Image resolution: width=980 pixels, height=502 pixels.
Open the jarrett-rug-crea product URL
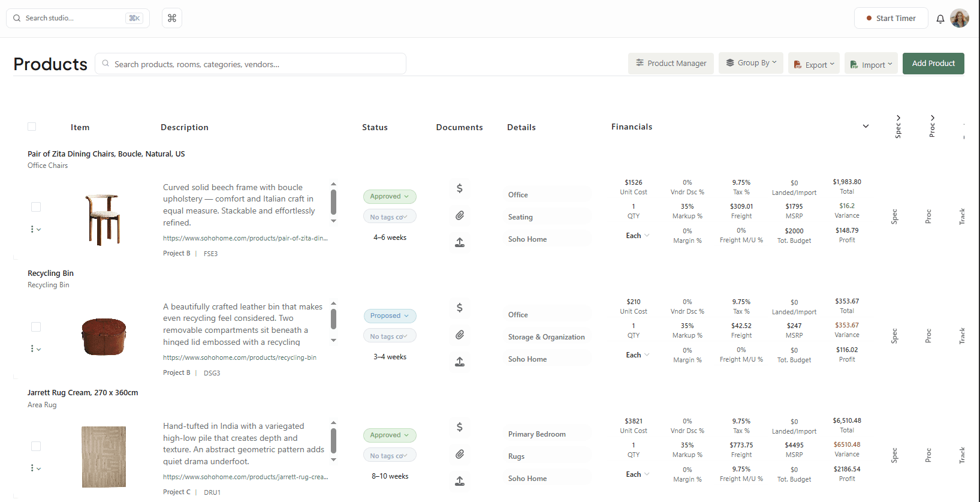point(245,477)
